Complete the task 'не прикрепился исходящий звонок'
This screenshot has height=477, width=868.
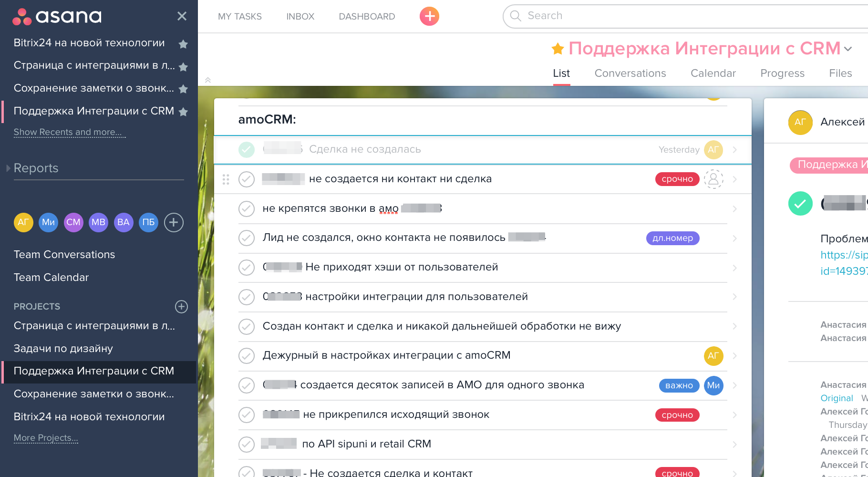(246, 415)
